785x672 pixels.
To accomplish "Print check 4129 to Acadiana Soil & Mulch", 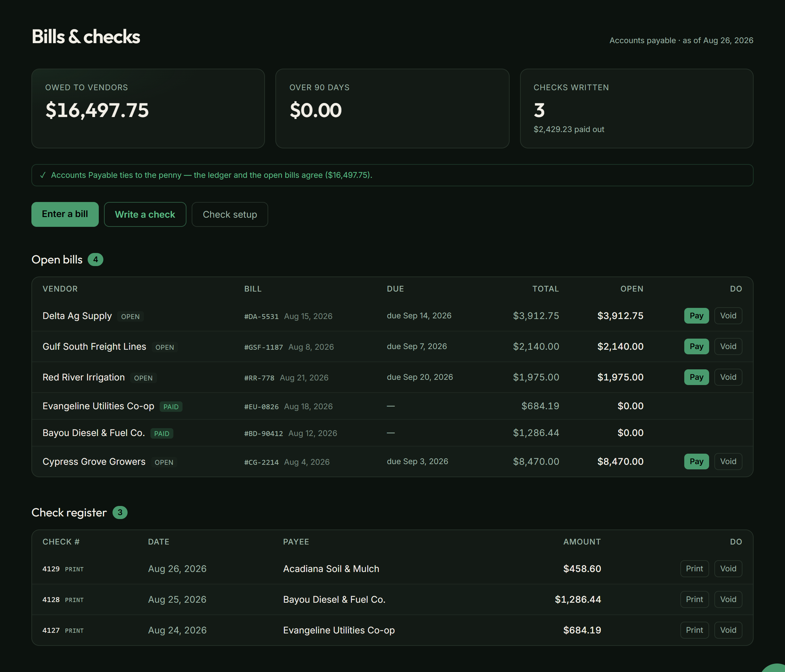I will [x=694, y=569].
